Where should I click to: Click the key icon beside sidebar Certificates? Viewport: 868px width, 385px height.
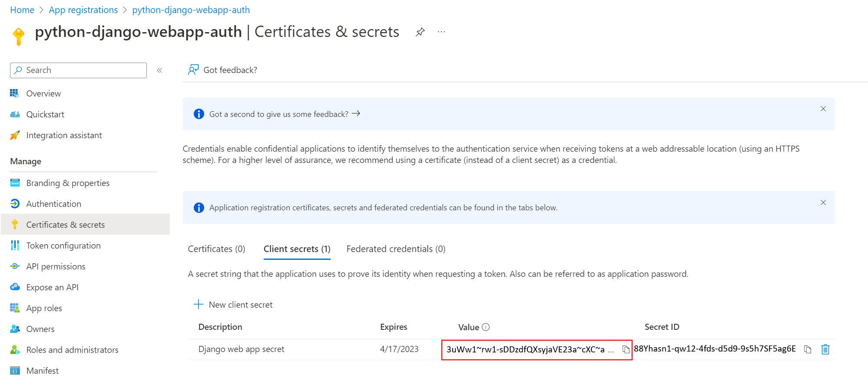15,224
